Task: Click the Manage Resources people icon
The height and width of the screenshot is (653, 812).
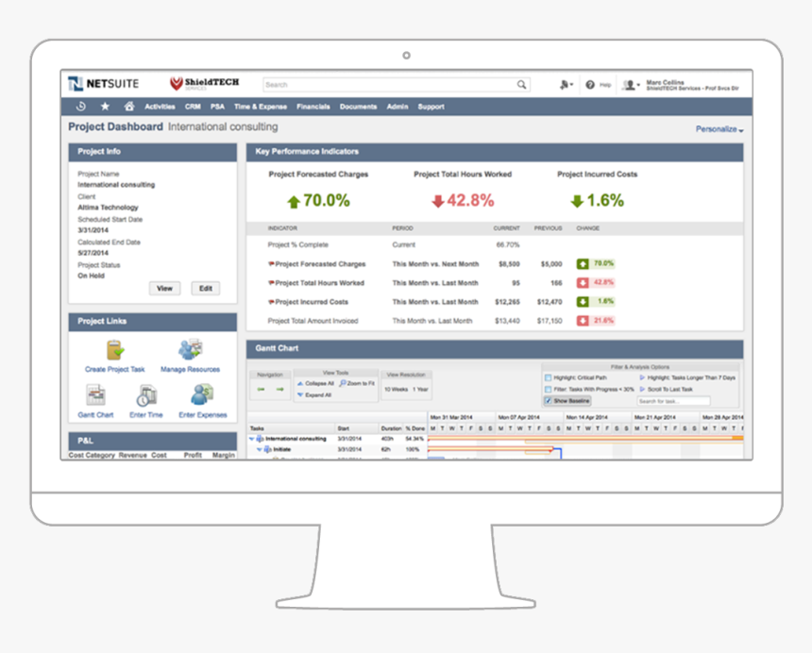Action: [190, 349]
